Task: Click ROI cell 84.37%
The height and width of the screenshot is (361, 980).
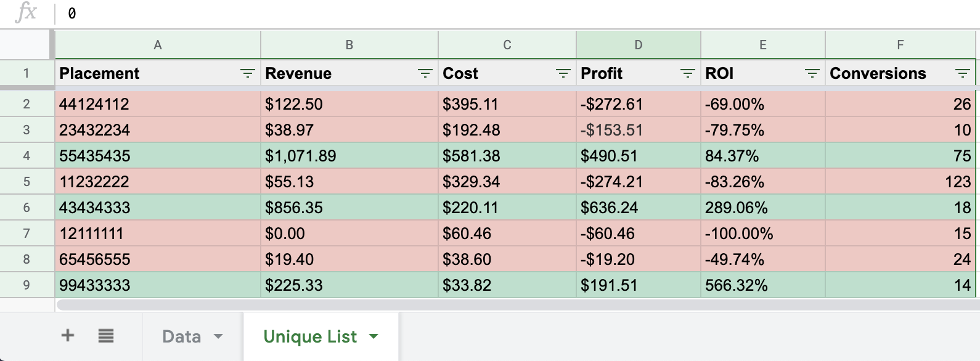Action: [763, 156]
